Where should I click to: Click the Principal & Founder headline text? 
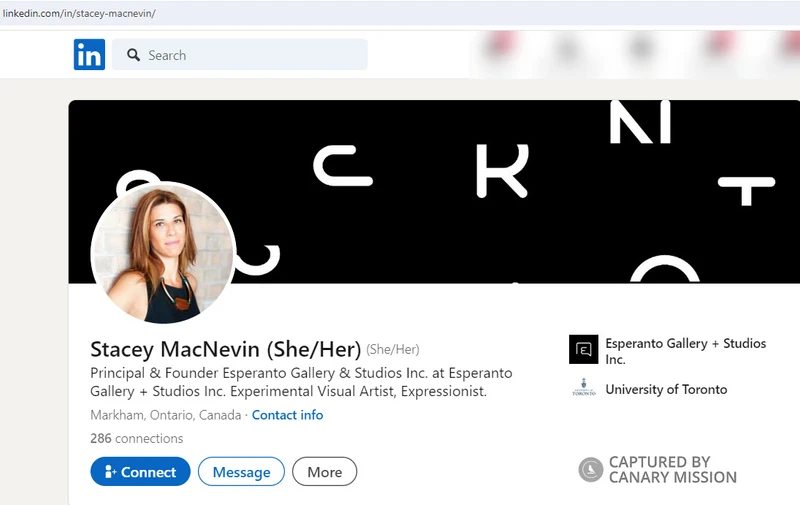(x=301, y=382)
